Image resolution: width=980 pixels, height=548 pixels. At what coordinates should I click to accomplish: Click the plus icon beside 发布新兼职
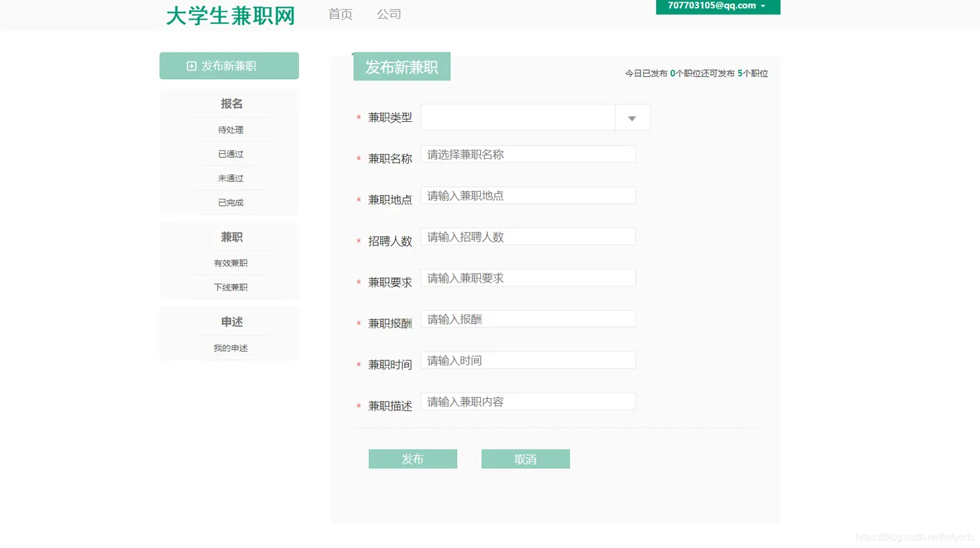[x=192, y=66]
